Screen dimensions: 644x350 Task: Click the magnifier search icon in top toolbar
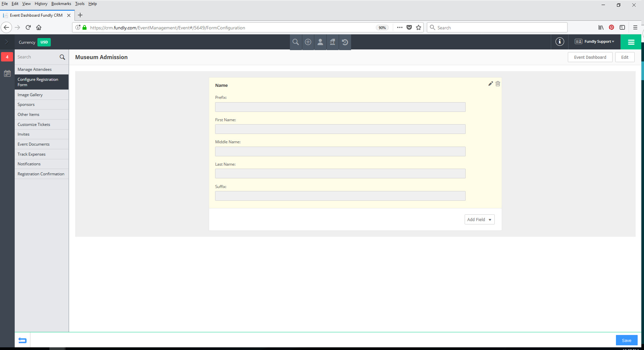coord(296,42)
